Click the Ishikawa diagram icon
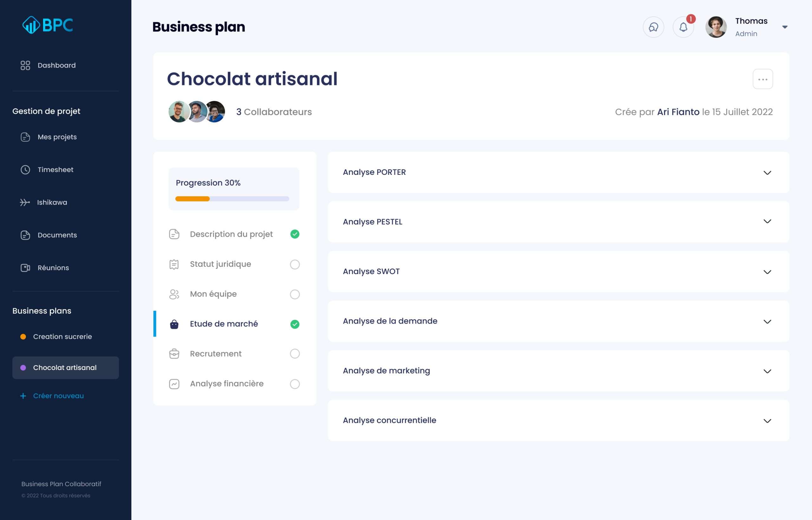Screen dimensions: 812x520 click(25, 202)
